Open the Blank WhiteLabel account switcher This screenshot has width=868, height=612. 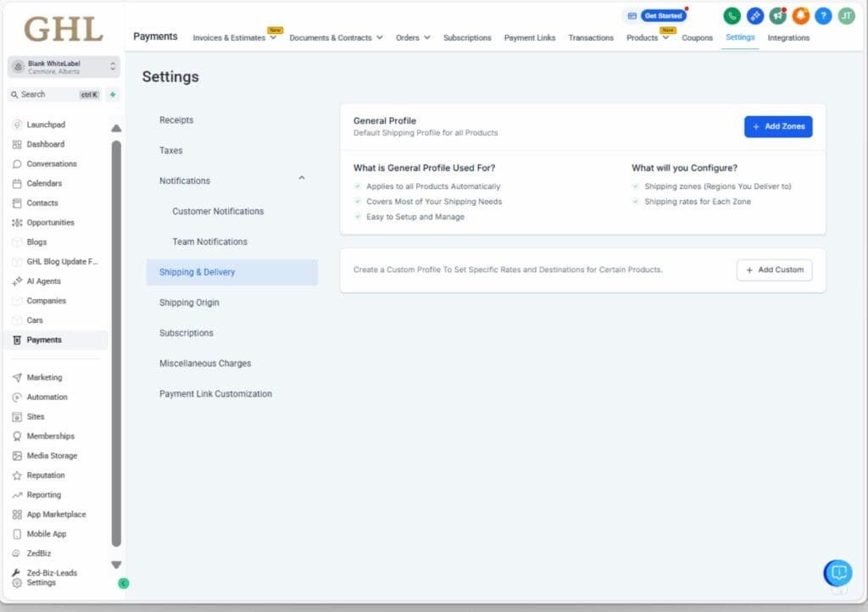[64, 67]
